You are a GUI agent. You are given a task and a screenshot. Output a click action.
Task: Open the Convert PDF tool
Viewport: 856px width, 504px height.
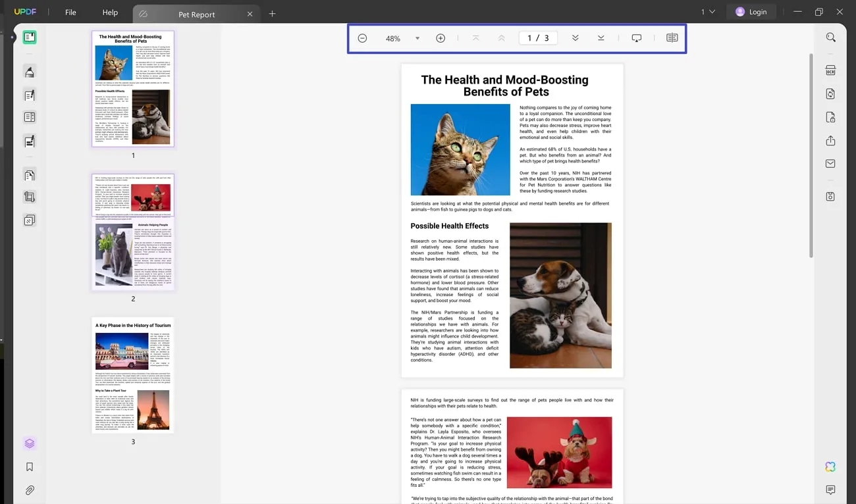(x=831, y=94)
